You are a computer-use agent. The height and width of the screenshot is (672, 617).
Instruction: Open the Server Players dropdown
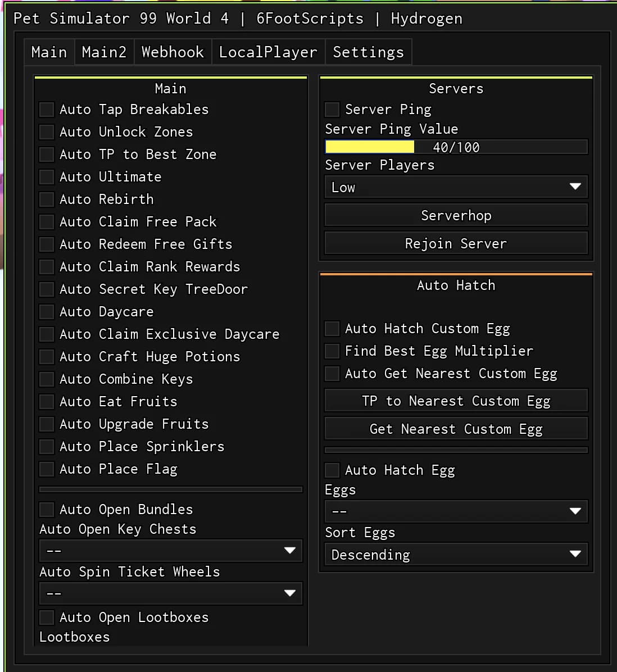(456, 187)
